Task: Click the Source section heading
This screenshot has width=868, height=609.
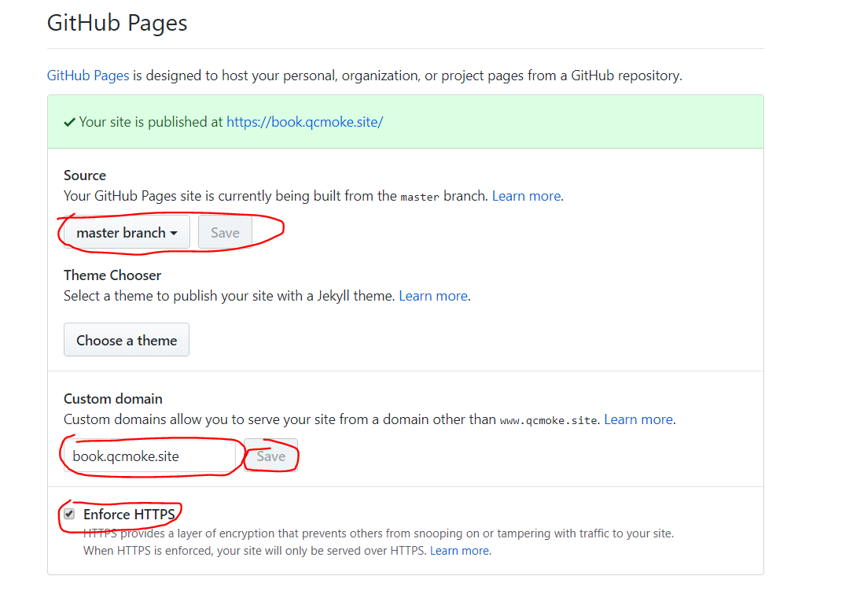Action: click(85, 175)
